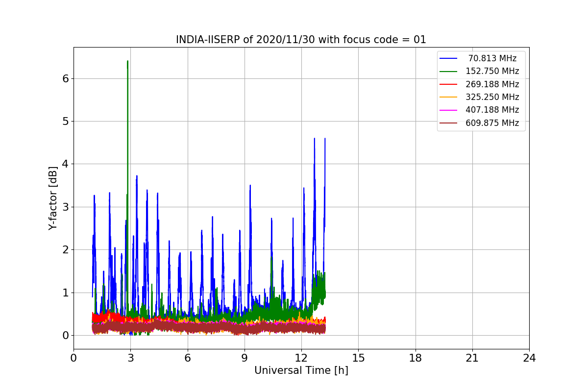This screenshot has width=588, height=392.
Task: Click the x-axis tick label 24
Action: [x=529, y=358]
